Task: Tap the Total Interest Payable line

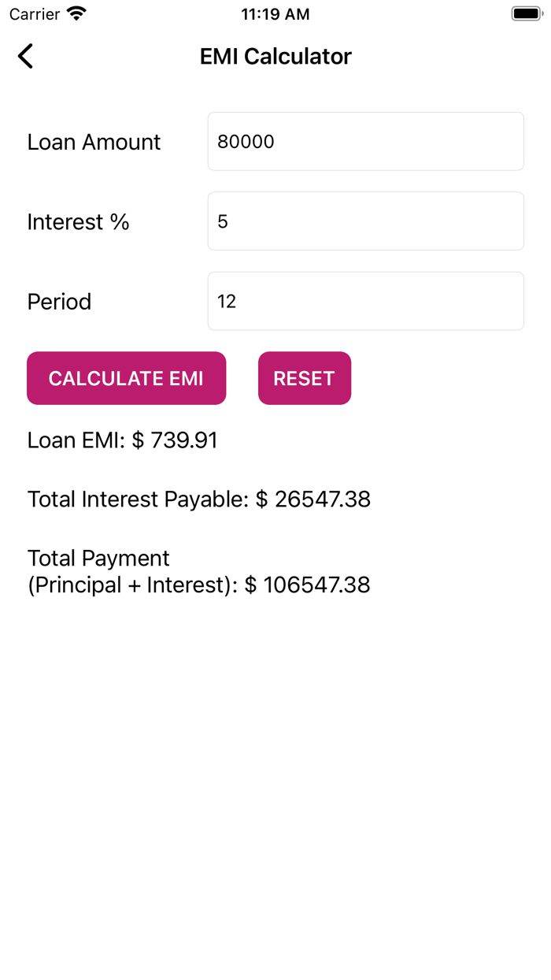Action: click(x=198, y=499)
